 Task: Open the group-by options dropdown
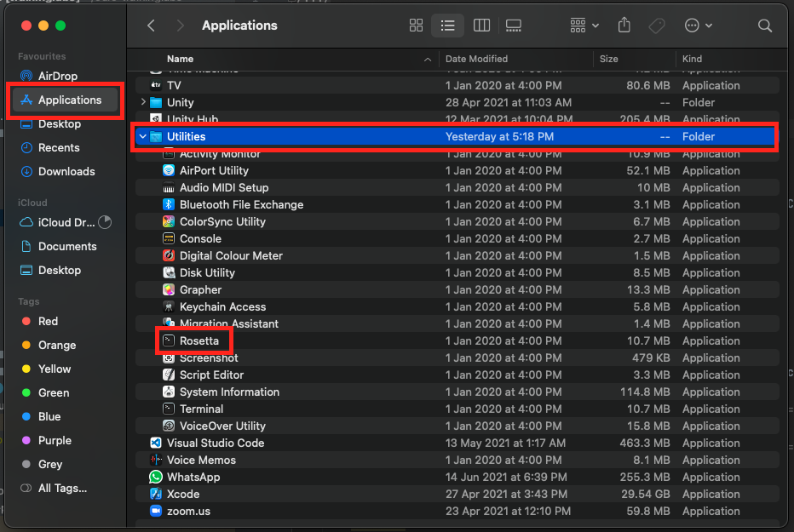click(x=584, y=26)
